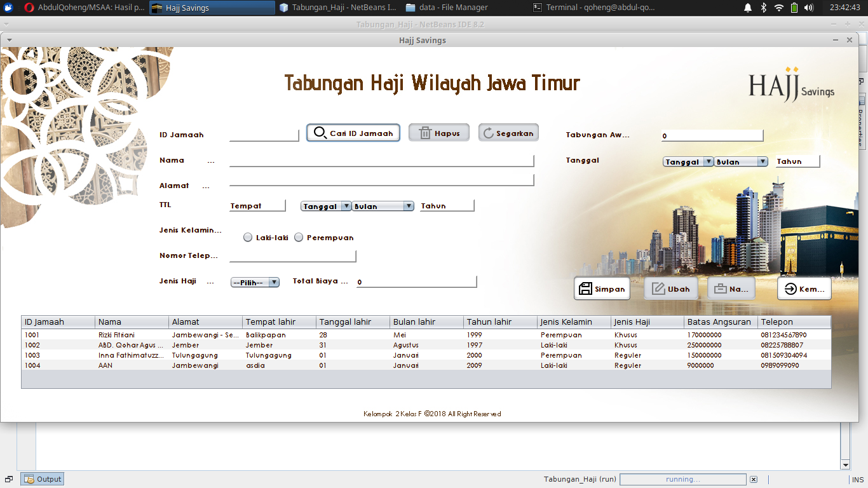Cancel the running task with the x button
The height and width of the screenshot is (488, 868).
[x=754, y=480]
